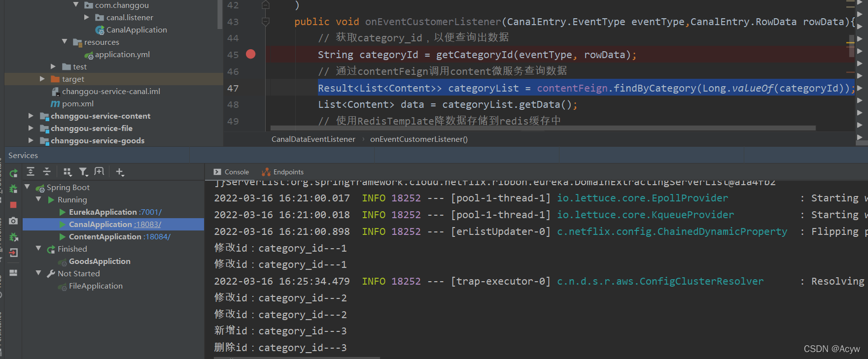The image size is (868, 359).
Task: Click onEventCustomerListener() in the breadcrumb
Action: click(419, 139)
